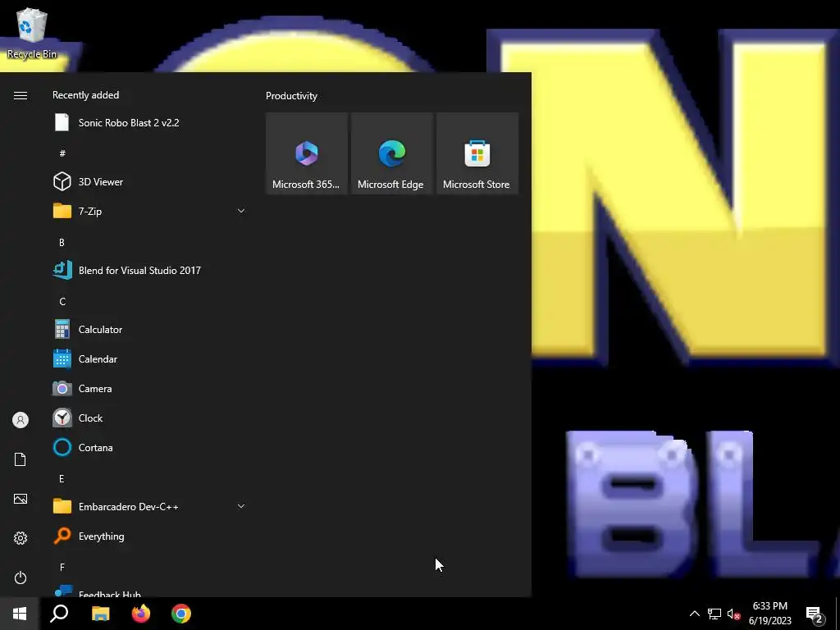Expand the 7-Zip folder chevron
The width and height of the screenshot is (840, 630).
click(x=241, y=211)
